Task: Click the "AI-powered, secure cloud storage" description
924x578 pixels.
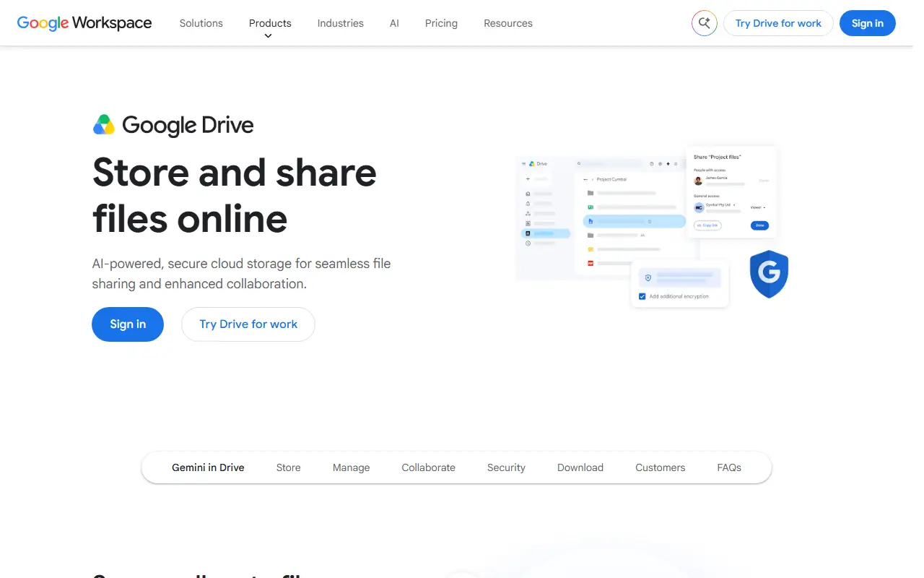Action: [242, 274]
